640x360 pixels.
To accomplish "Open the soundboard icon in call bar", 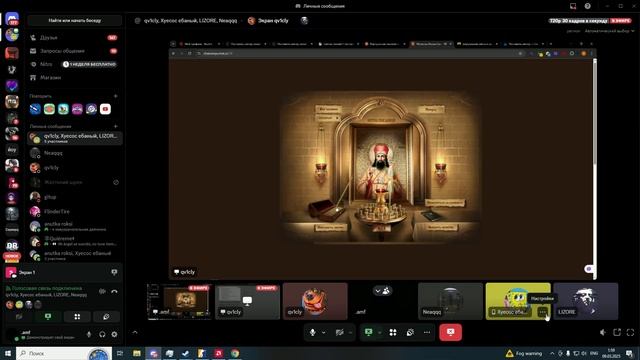I will click(x=410, y=332).
